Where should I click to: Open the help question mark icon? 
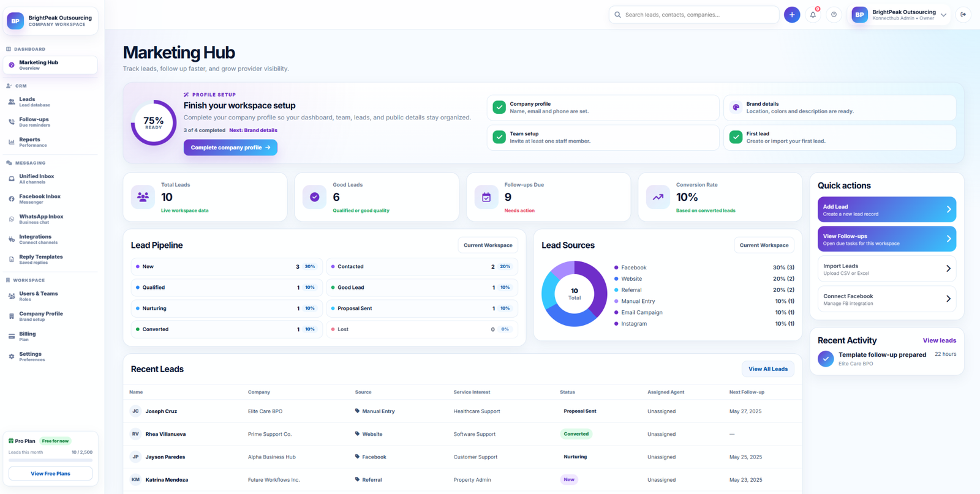pos(834,15)
